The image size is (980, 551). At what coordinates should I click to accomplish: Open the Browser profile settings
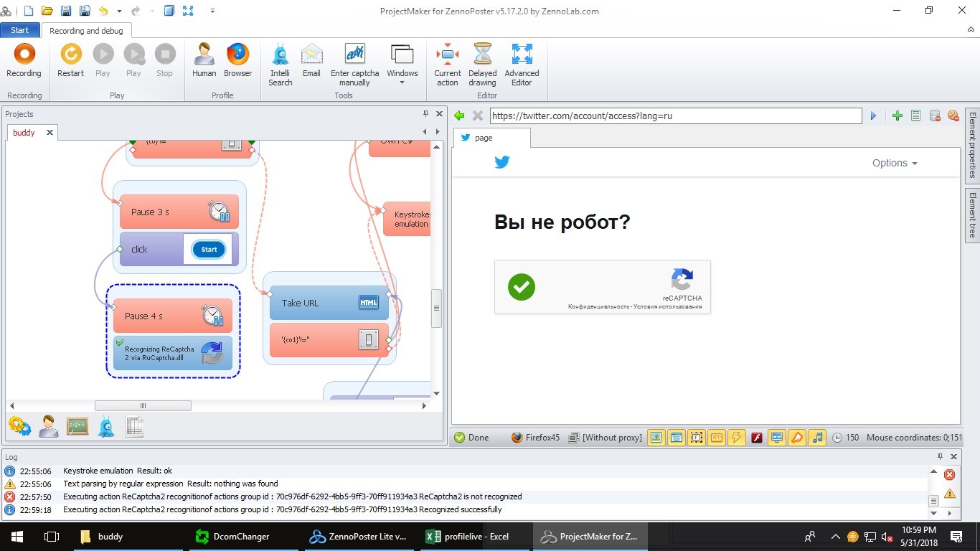pyautogui.click(x=237, y=60)
